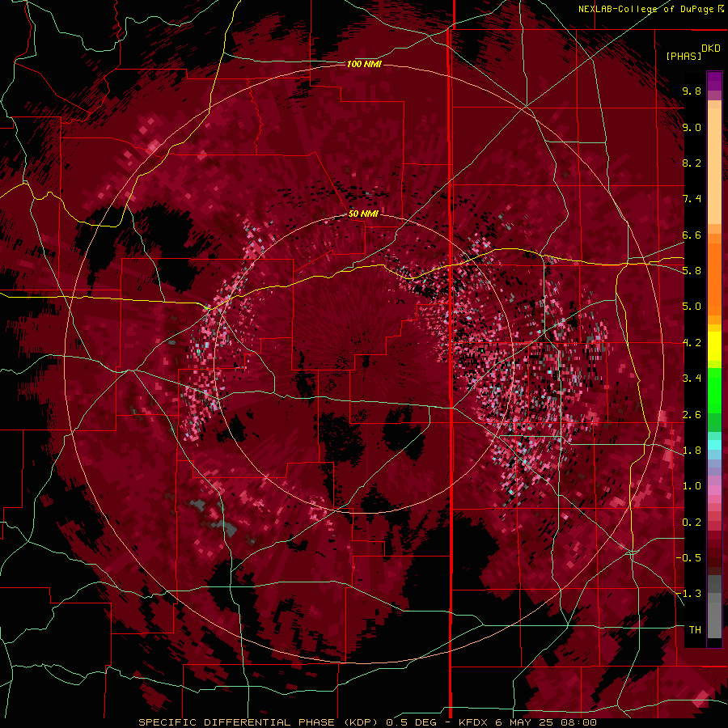Click the "[PHAS]" legend label

coord(684,56)
